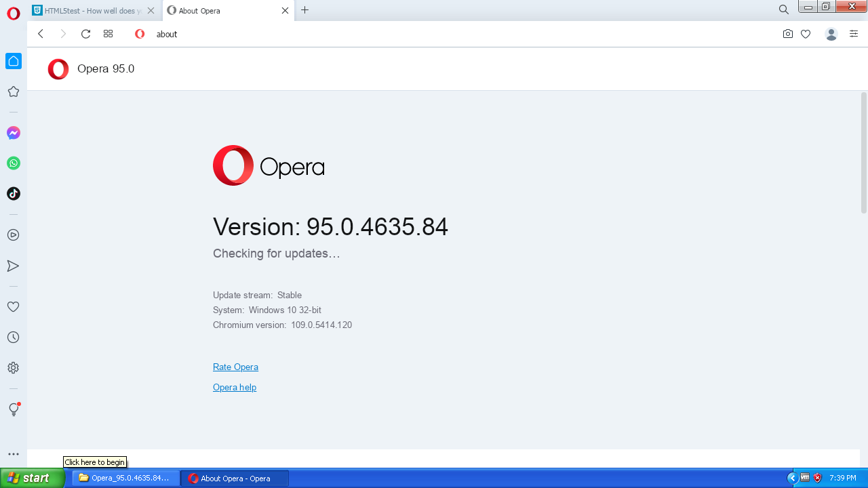Open the Opera account profile icon
Screen dimensions: 868x488
click(831, 34)
